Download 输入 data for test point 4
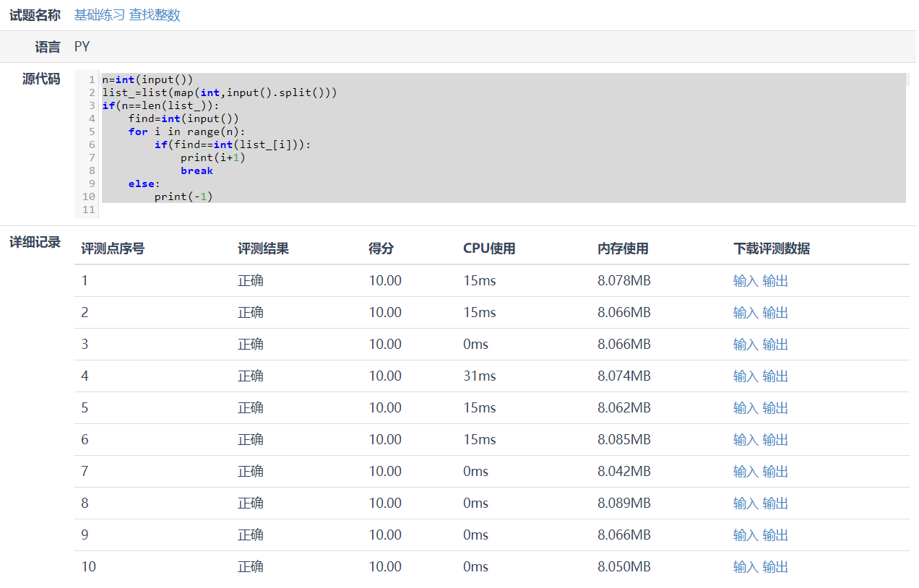919x588 pixels. pos(746,376)
